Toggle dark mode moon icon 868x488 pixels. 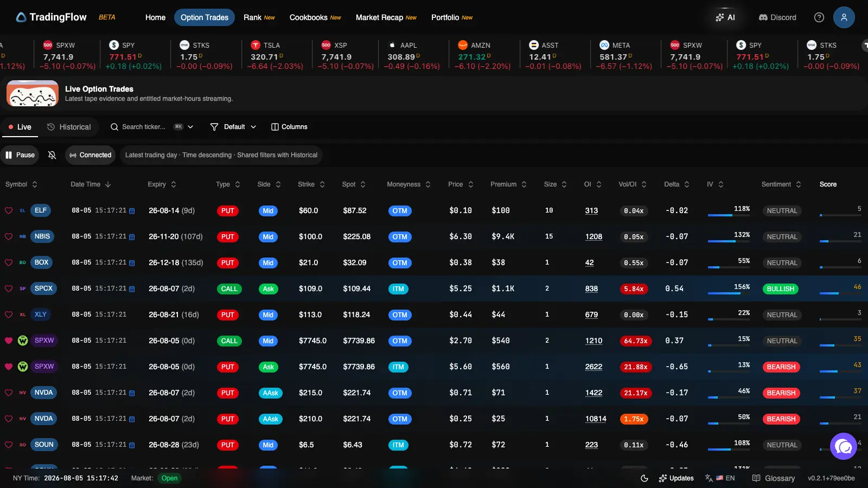tap(644, 478)
